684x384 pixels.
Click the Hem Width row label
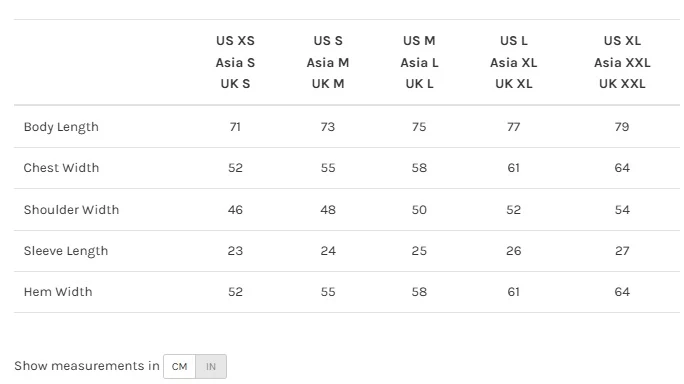coord(58,292)
